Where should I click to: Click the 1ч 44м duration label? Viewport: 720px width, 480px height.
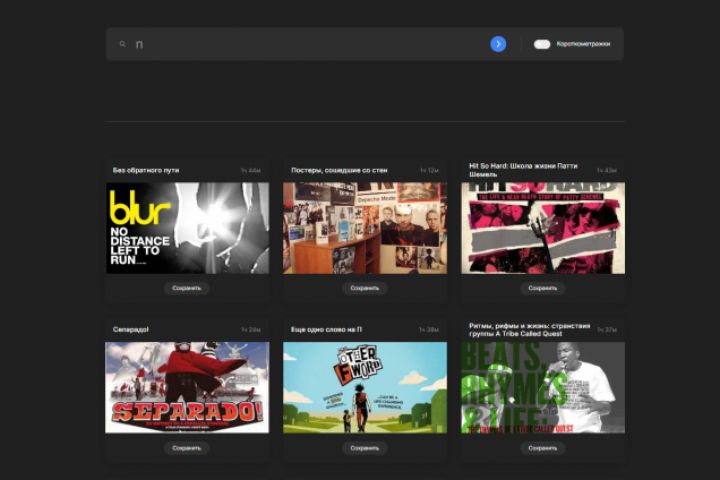click(x=251, y=170)
